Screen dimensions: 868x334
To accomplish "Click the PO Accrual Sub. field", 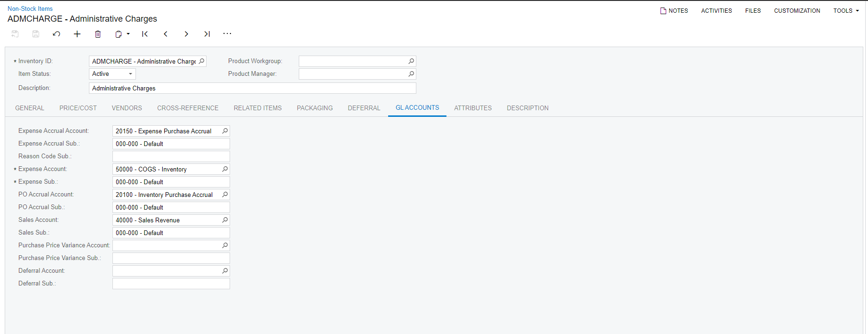I will click(171, 207).
